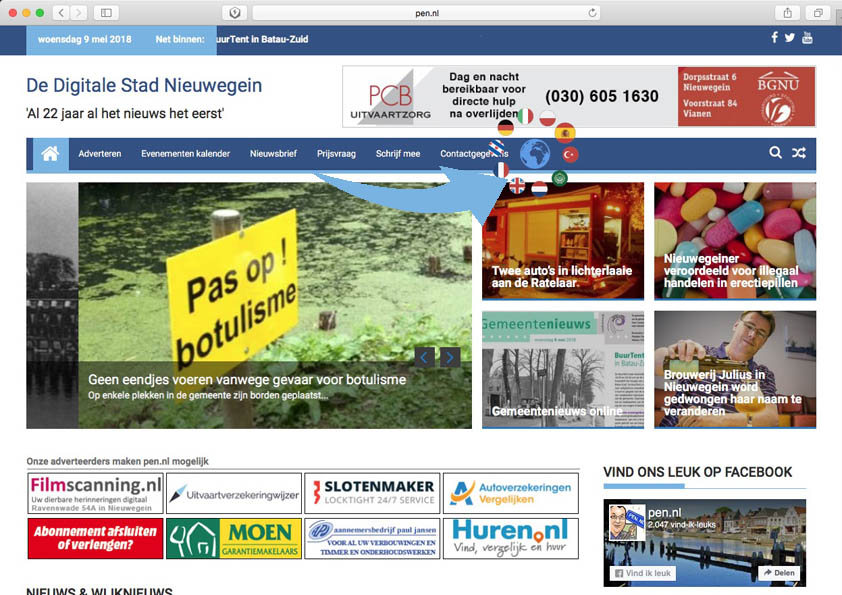Open the YouTube icon in top bar

(x=807, y=38)
